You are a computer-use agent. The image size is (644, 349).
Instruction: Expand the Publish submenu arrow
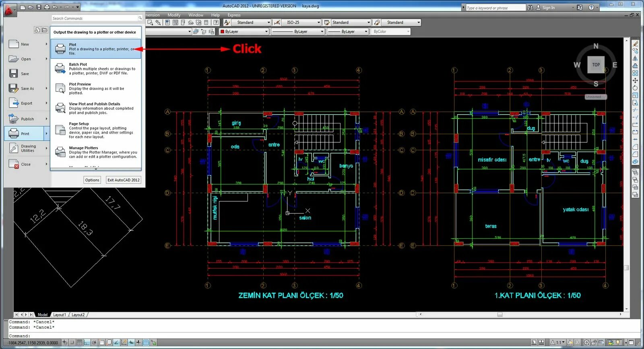coord(47,119)
